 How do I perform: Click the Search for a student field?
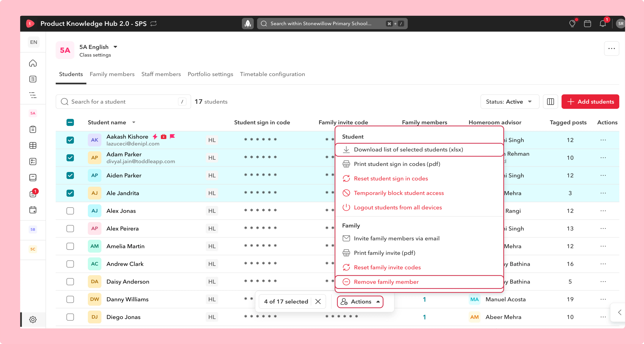[x=123, y=102]
